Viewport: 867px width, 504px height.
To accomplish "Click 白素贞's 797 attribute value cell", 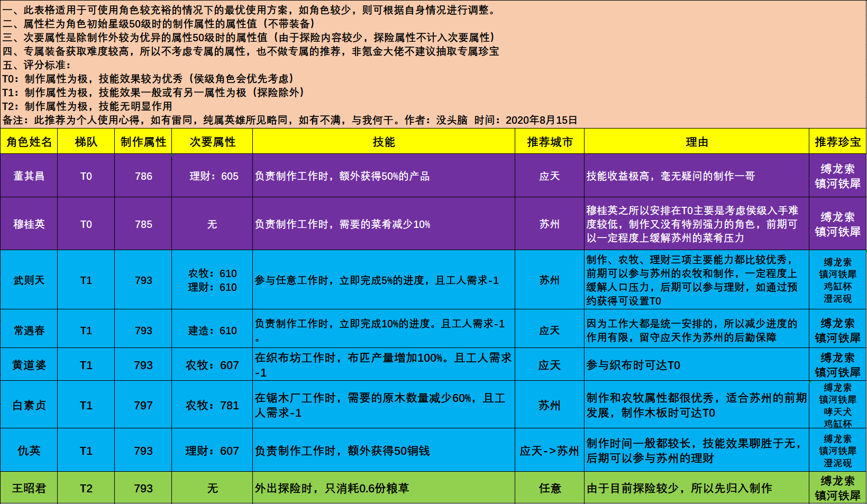I will tap(143, 405).
